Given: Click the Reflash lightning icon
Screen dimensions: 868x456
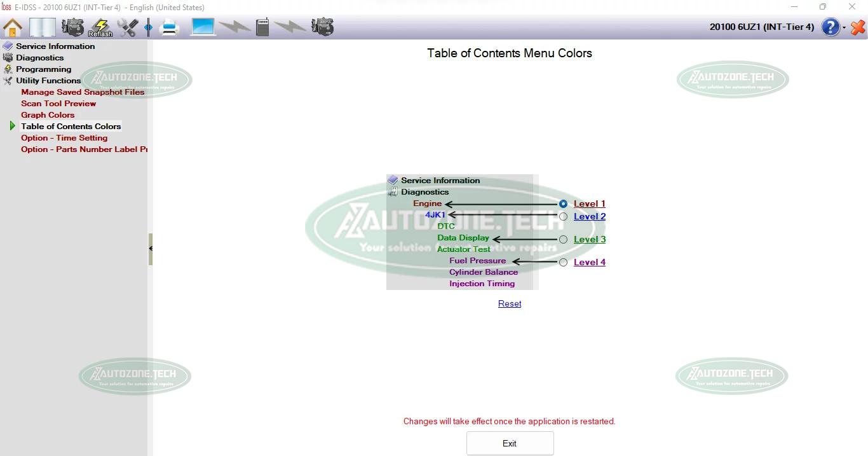Looking at the screenshot, I should tap(100, 27).
